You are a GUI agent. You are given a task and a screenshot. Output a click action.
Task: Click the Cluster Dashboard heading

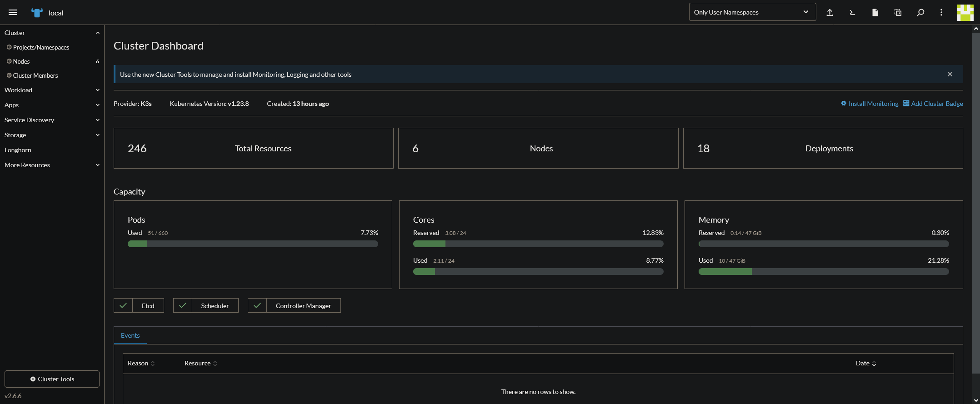(x=159, y=46)
